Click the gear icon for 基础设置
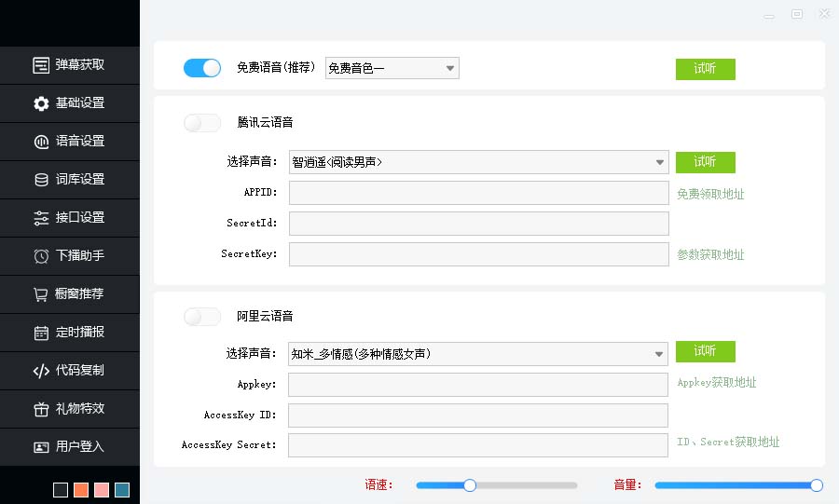 click(41, 103)
